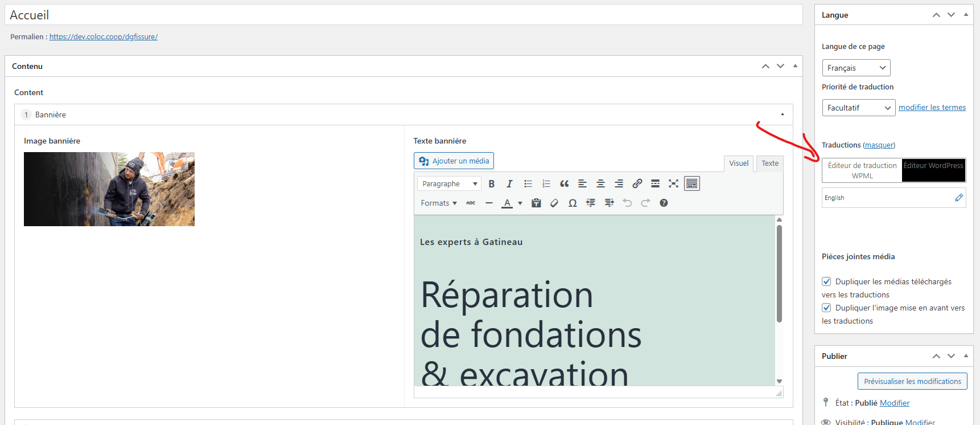Toggle italic formatting in the editor toolbar
This screenshot has height=425, width=980.
coord(510,183)
